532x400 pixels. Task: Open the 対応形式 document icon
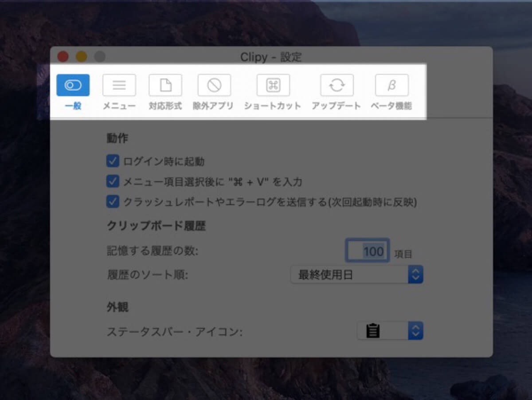tap(165, 85)
